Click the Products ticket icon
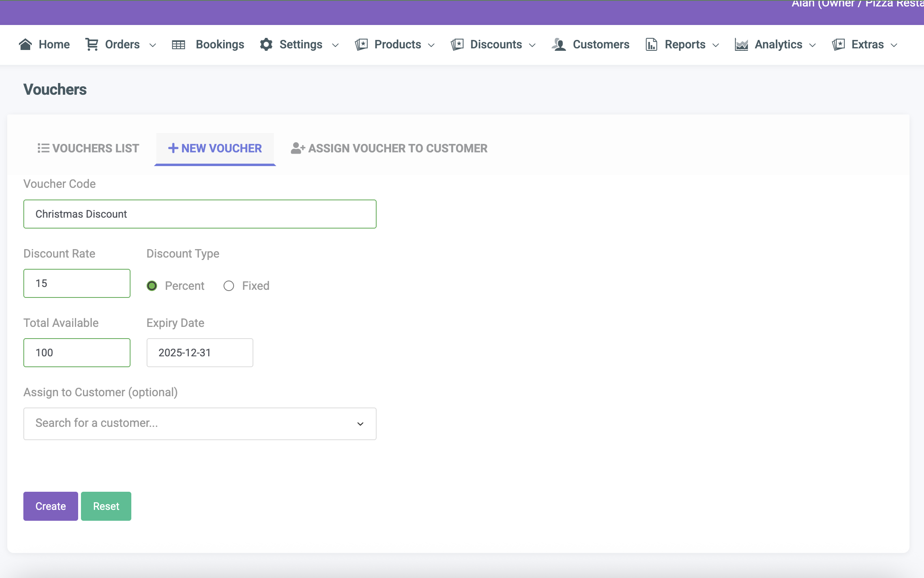924x578 pixels. click(361, 44)
